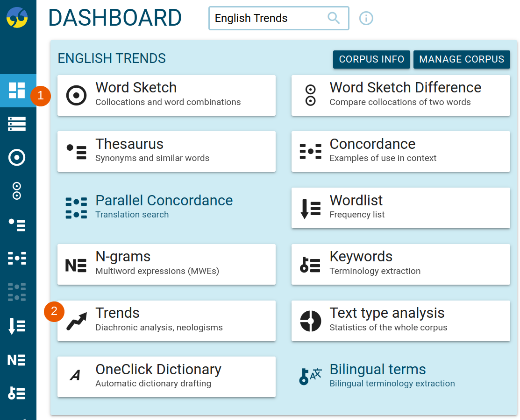Open the OneClick Dictionary card
The height and width of the screenshot is (420, 520).
tap(166, 377)
